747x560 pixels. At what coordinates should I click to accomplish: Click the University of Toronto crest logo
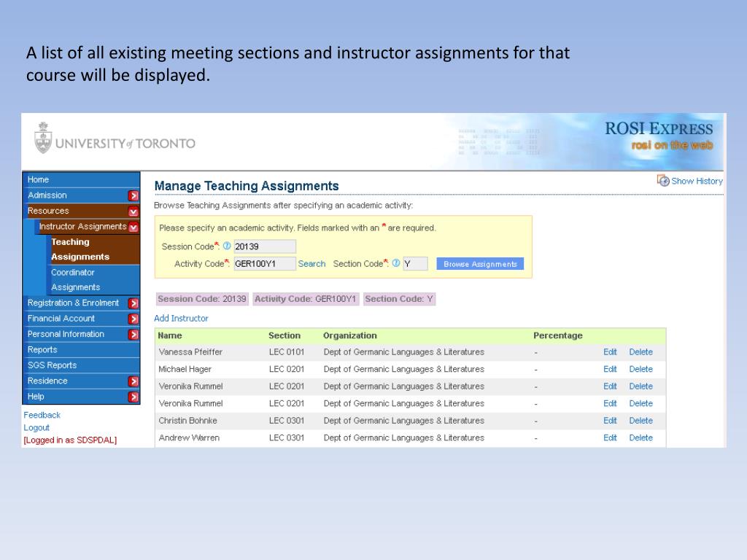pos(43,138)
